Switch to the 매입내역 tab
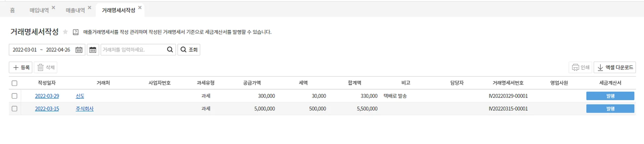The height and width of the screenshot is (144, 644). click(39, 10)
